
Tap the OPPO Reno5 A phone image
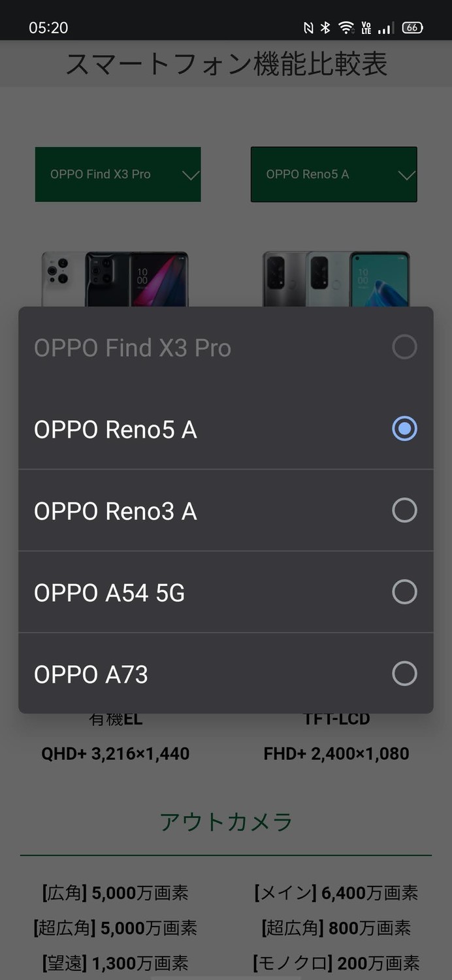pos(336,279)
